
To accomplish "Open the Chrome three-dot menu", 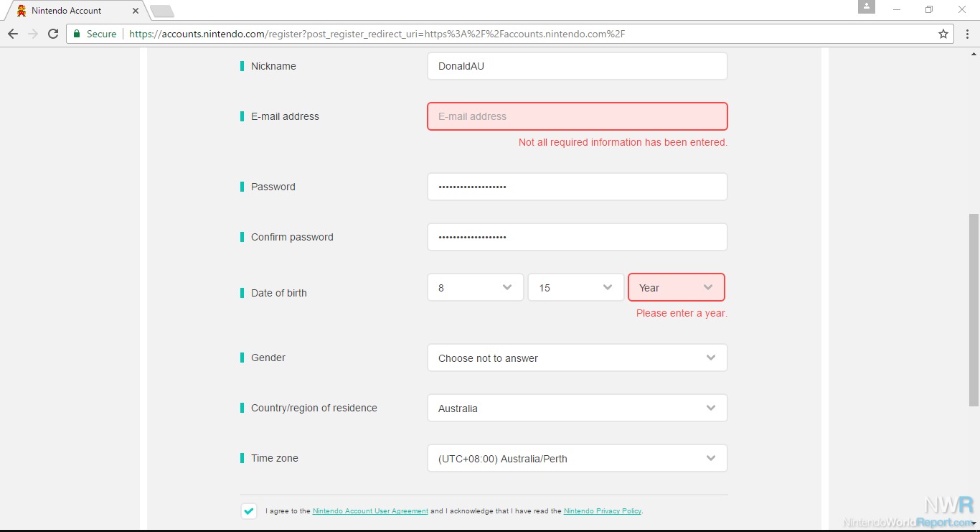I will point(967,34).
